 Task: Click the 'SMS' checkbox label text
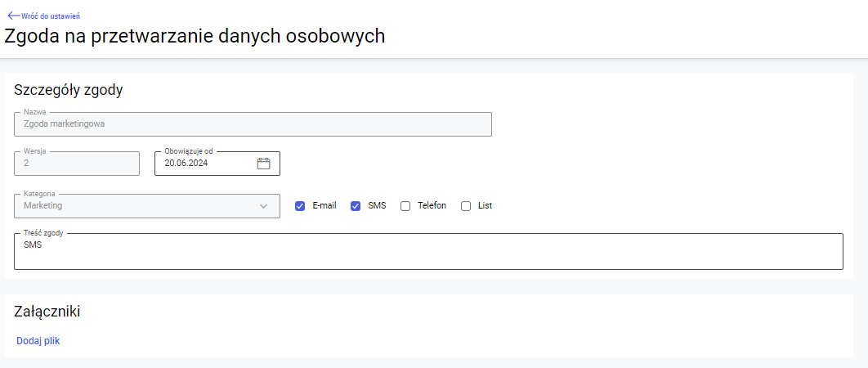click(377, 206)
